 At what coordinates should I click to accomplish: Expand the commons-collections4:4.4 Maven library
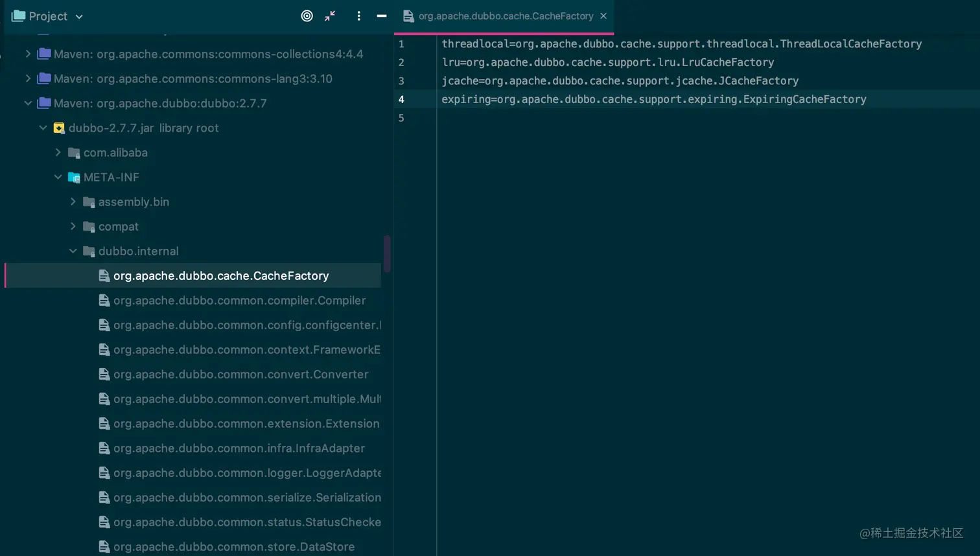coord(28,54)
